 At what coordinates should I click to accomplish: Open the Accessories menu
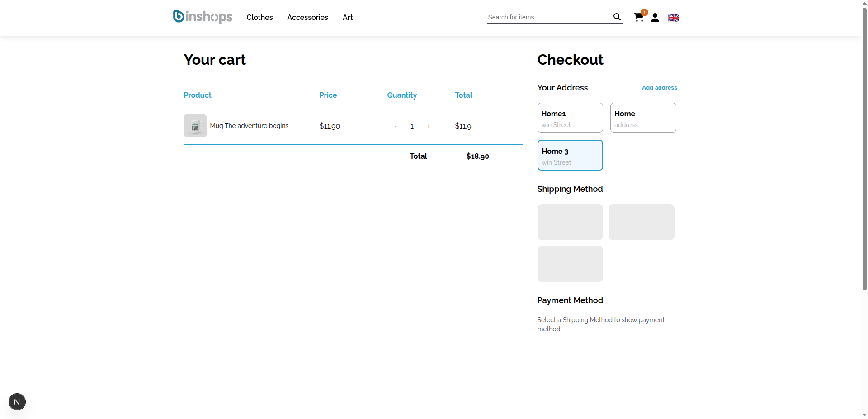click(x=307, y=17)
